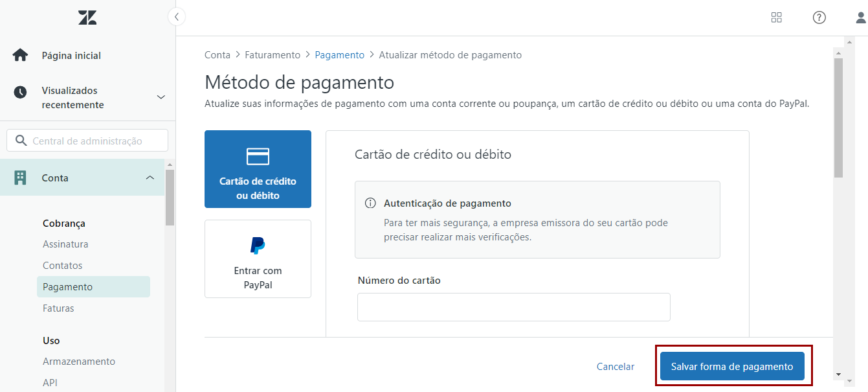Collapse the Conta section chevron
The width and height of the screenshot is (868, 392).
(x=150, y=178)
